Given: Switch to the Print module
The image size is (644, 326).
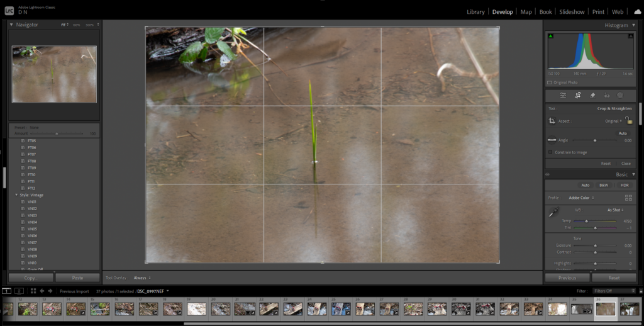Looking at the screenshot, I should tap(598, 12).
